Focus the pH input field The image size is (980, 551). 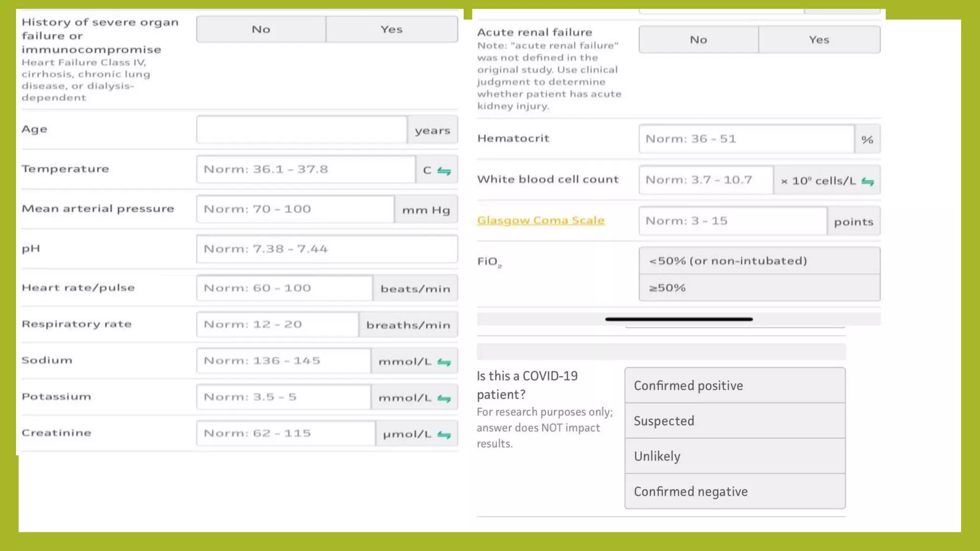point(326,249)
